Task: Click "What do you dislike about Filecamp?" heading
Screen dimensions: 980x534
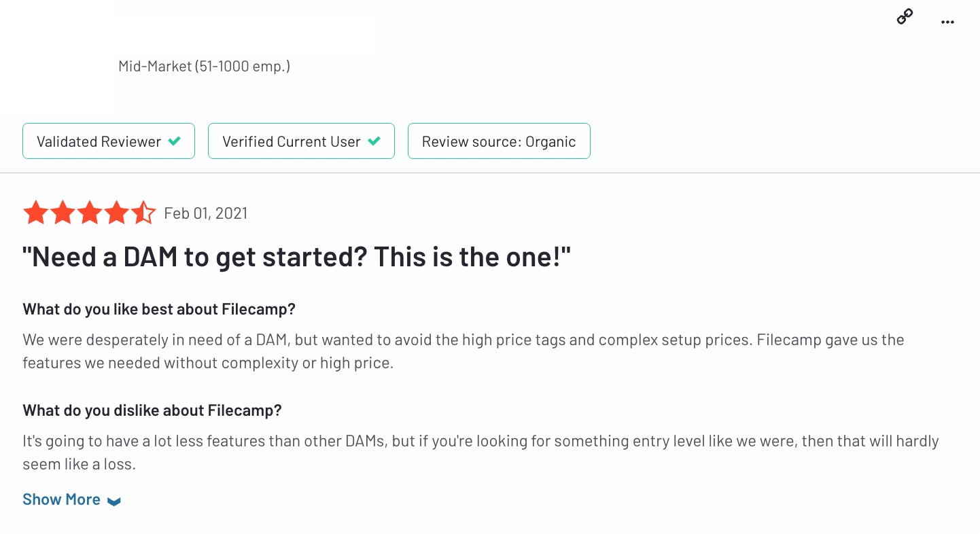Action: 152,410
